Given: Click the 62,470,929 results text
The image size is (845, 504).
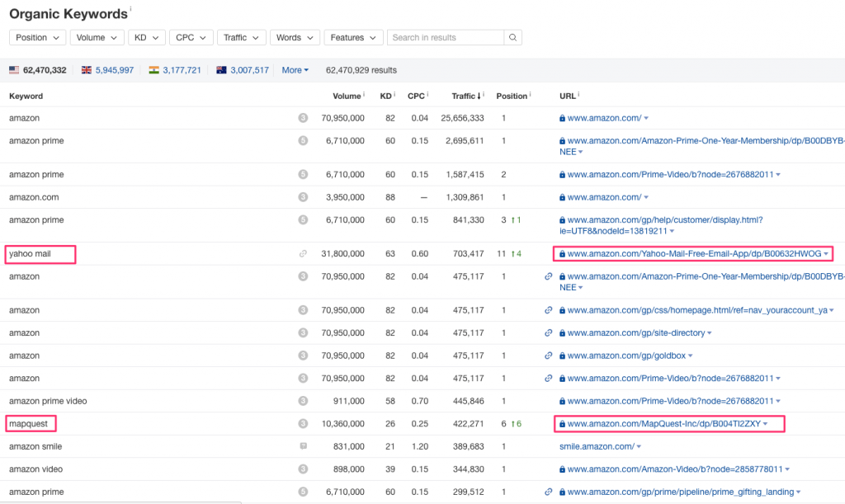Looking at the screenshot, I should 361,70.
